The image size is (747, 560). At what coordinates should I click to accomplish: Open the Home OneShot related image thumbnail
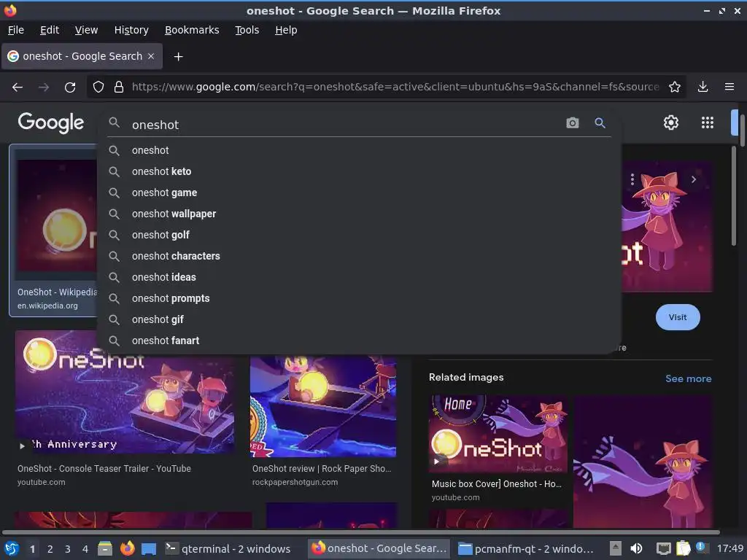(x=498, y=433)
